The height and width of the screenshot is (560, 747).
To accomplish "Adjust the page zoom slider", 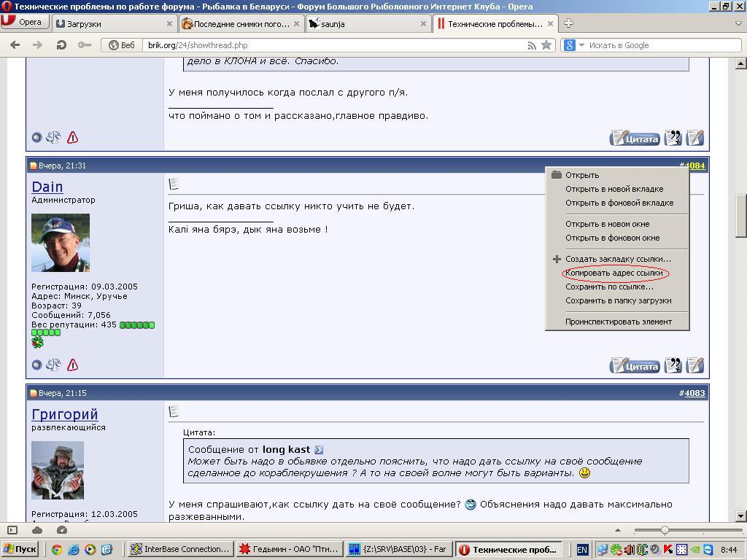I will click(x=665, y=530).
